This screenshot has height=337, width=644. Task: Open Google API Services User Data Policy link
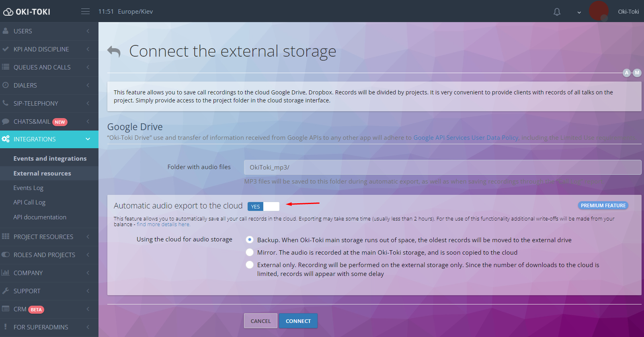(466, 137)
